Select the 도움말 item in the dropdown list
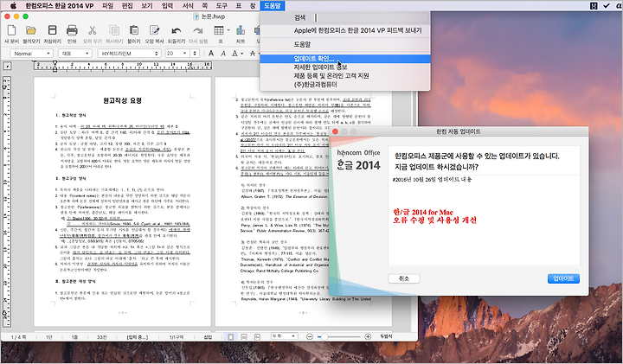623x364 pixels. click(x=345, y=44)
